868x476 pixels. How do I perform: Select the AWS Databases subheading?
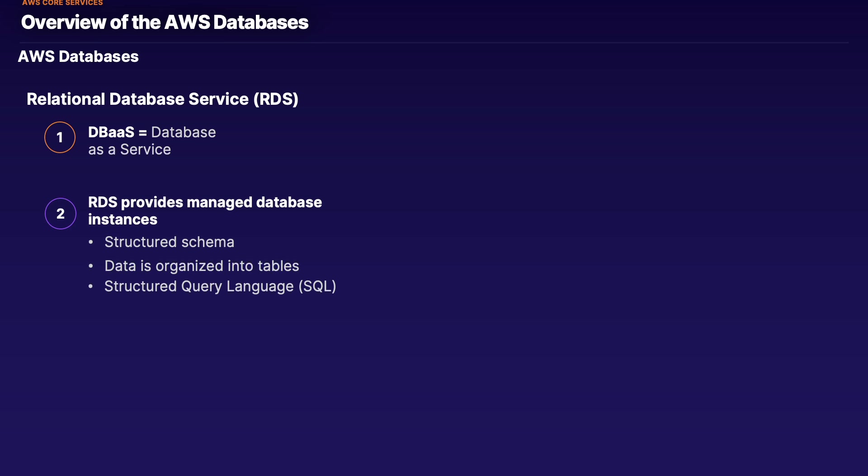click(78, 56)
